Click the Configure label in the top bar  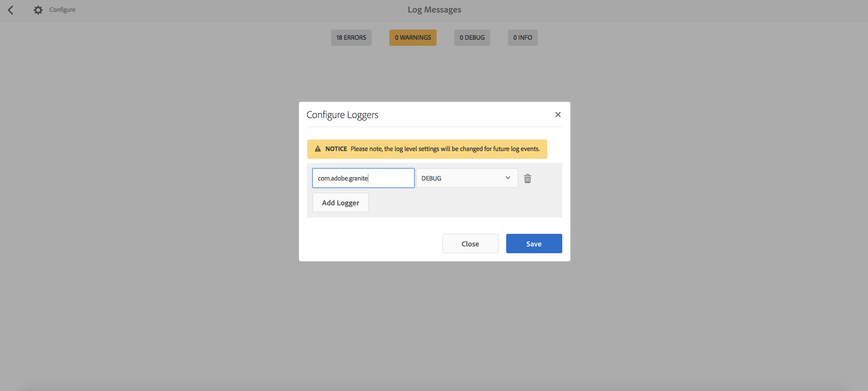tap(62, 10)
